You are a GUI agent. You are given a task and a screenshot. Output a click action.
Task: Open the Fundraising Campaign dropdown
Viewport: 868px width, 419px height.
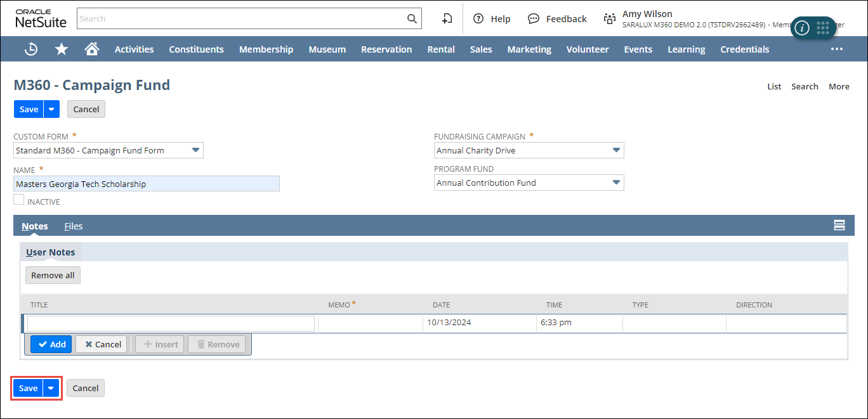tap(615, 150)
